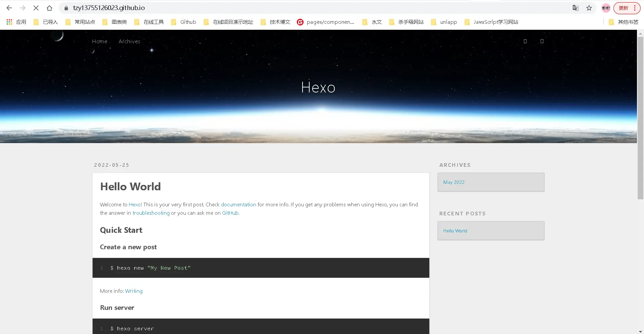The image size is (644, 334).
Task: Bookmark this page with the star
Action: [x=589, y=8]
